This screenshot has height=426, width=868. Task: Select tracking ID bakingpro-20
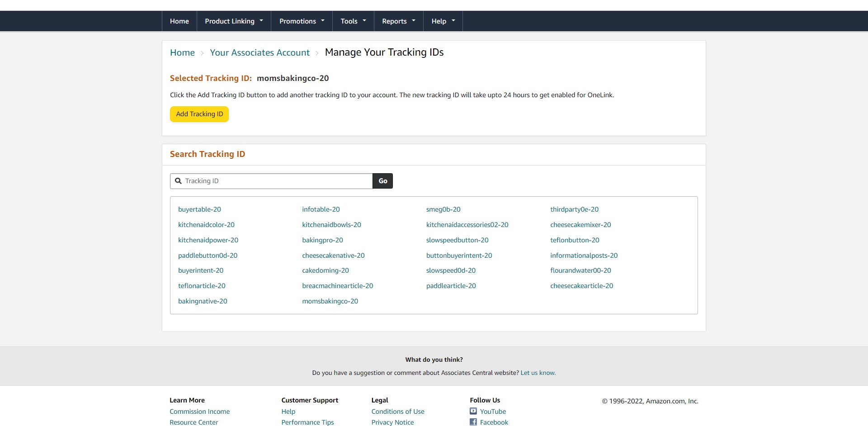pyautogui.click(x=322, y=240)
